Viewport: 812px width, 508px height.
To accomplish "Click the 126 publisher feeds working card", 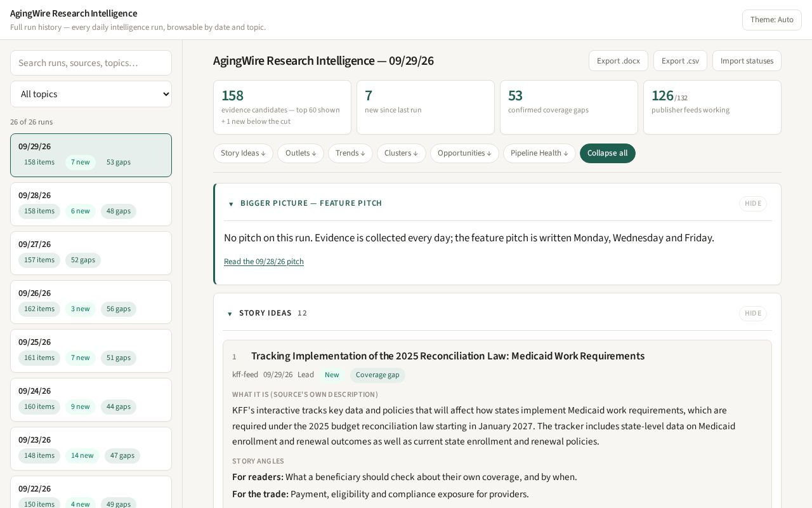I will click(x=712, y=107).
